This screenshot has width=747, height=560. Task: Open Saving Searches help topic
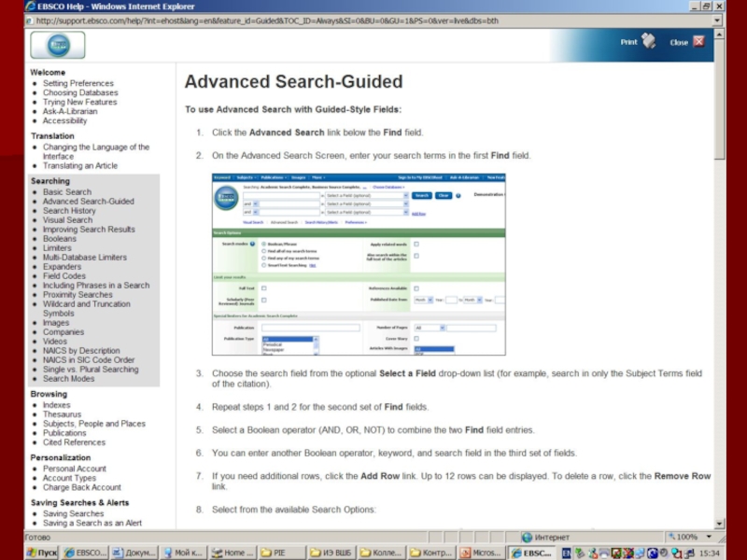coord(74,514)
